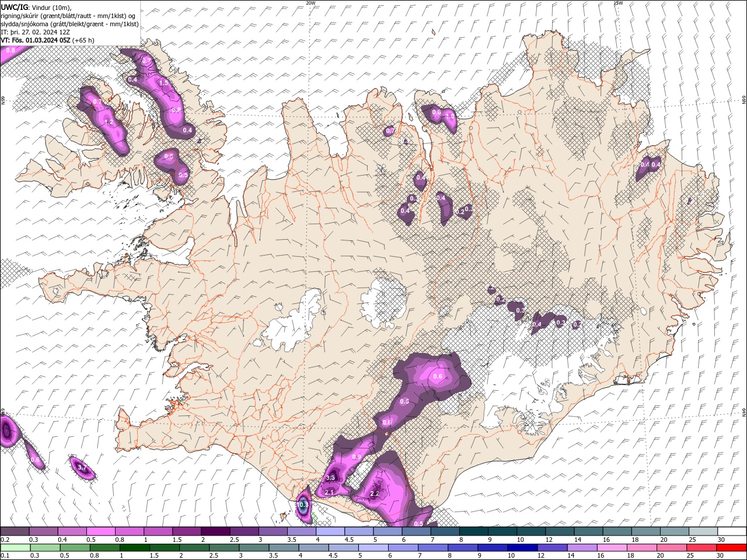747x560 pixels.
Task: Click the '0.9' precipitation value on the map
Action: pyautogui.click(x=357, y=457)
